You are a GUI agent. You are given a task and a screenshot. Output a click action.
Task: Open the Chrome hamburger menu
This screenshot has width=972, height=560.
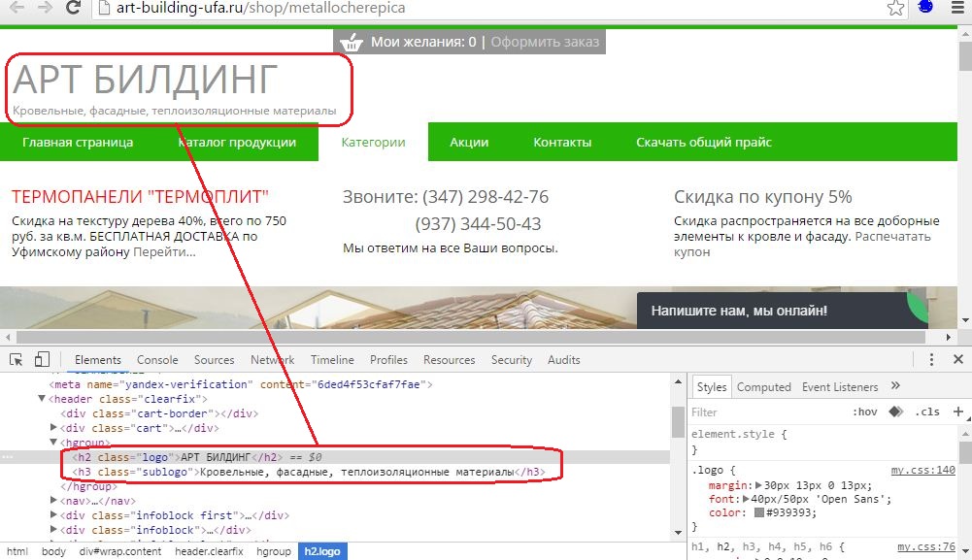pyautogui.click(x=957, y=8)
